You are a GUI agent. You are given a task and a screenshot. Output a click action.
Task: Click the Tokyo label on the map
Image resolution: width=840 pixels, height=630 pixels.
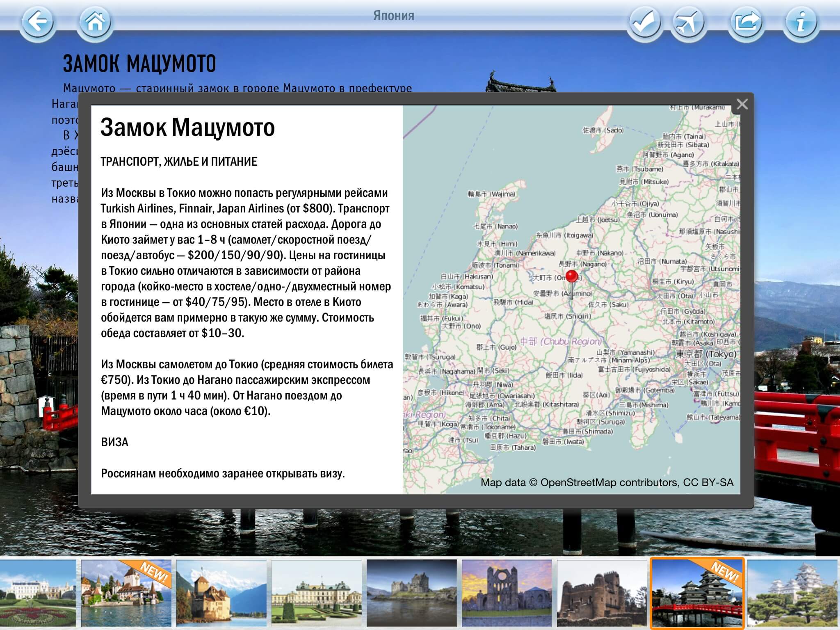pos(706,354)
